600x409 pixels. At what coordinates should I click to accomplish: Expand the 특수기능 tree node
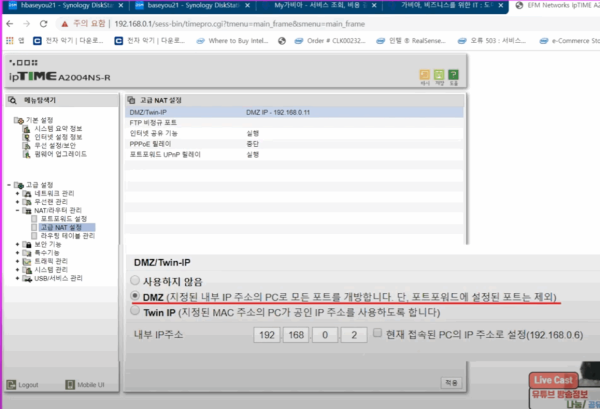pos(17,253)
